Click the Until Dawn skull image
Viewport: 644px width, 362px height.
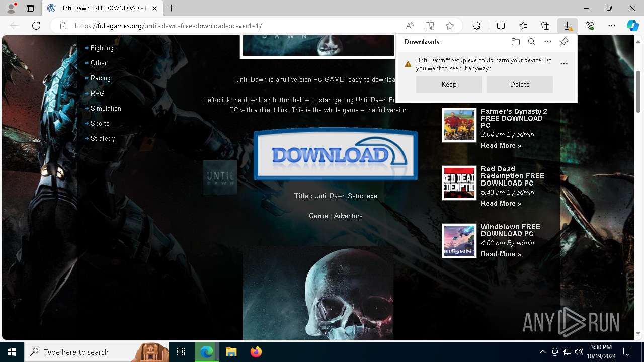point(318,293)
